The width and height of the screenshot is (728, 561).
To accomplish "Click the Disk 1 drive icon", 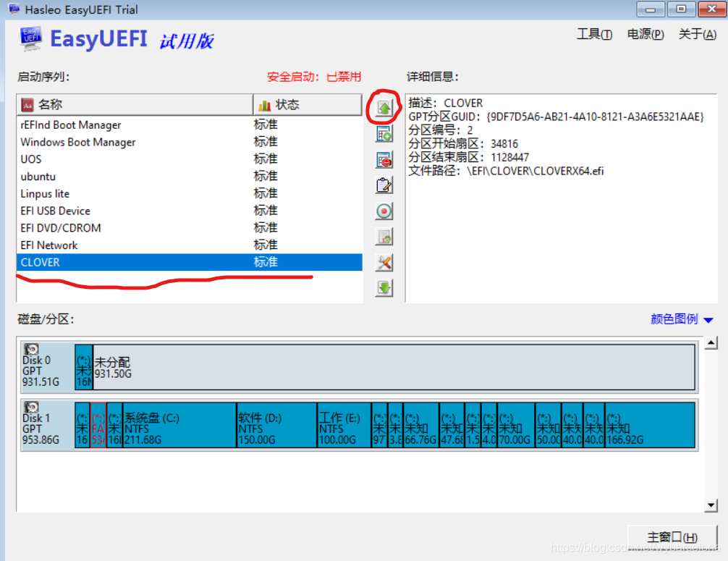I will 32,408.
